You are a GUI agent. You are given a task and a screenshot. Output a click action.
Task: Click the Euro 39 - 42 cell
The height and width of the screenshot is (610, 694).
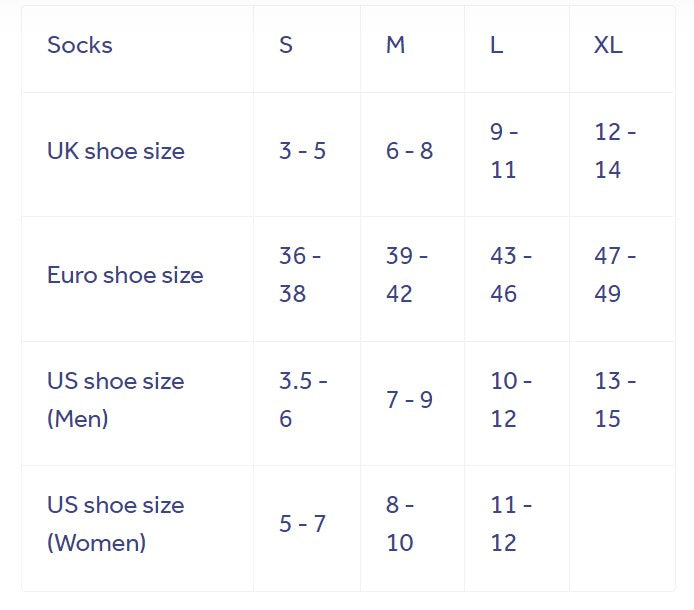(x=407, y=276)
